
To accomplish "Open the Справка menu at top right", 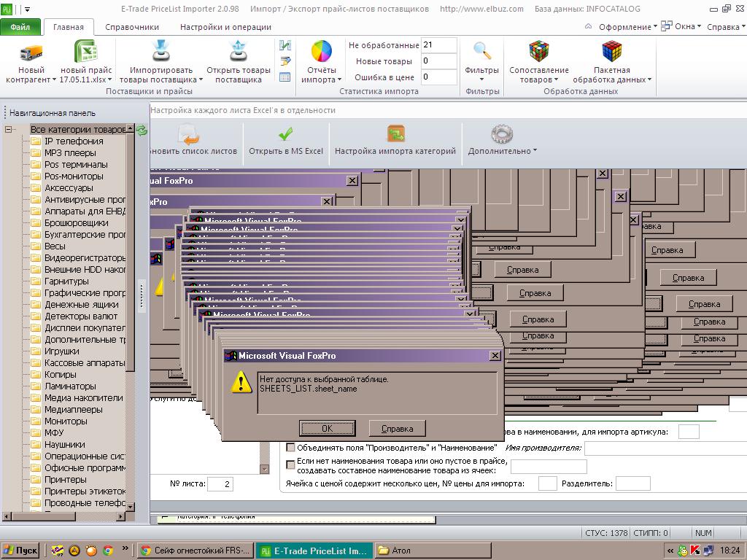I will (x=725, y=27).
